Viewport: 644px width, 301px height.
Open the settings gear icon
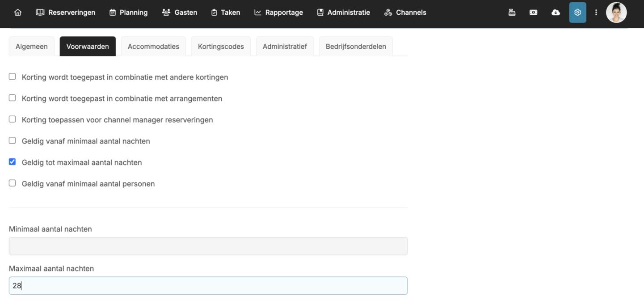point(577,13)
